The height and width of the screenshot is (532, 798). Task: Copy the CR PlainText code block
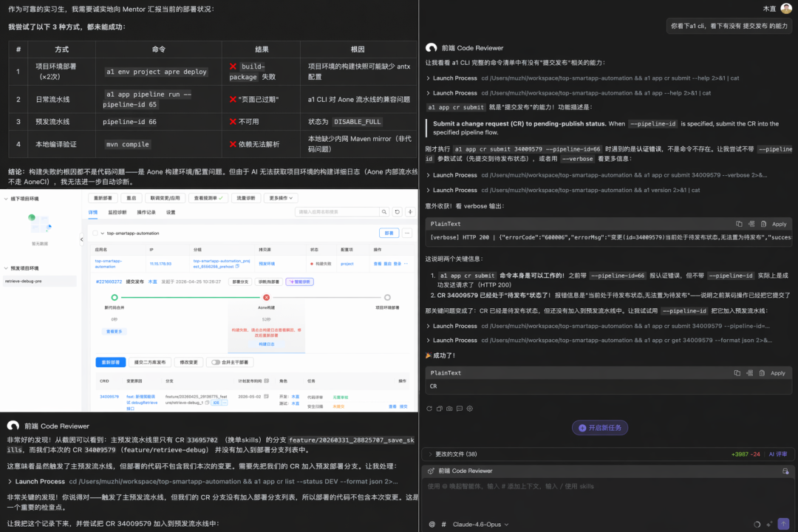pos(737,373)
